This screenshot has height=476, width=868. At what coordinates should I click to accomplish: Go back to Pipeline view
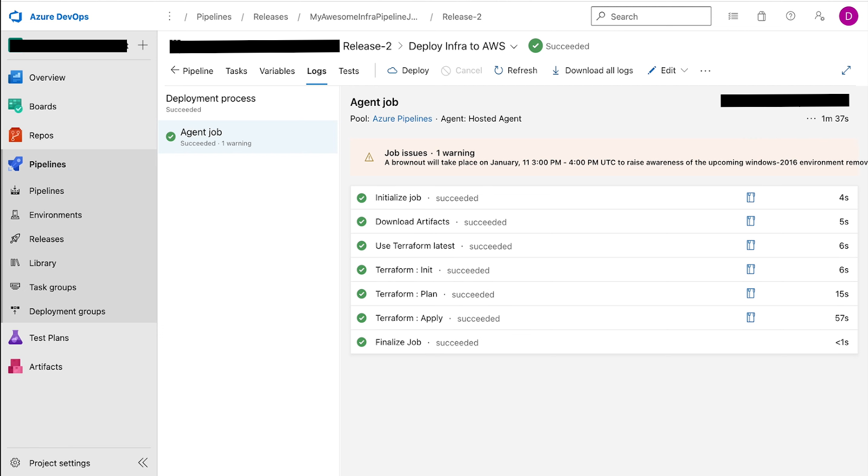[x=192, y=71]
